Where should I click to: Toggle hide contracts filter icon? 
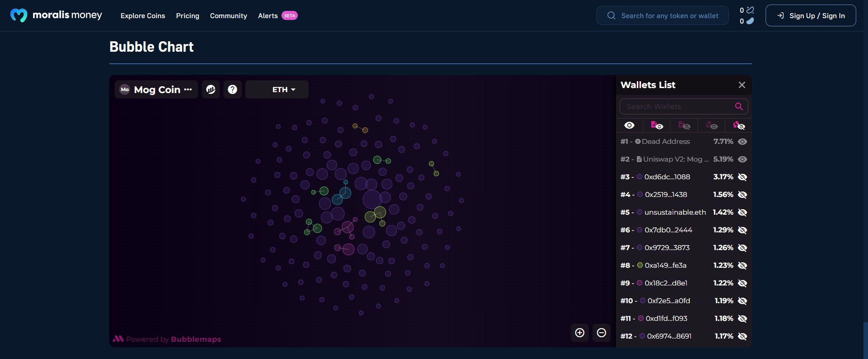684,125
